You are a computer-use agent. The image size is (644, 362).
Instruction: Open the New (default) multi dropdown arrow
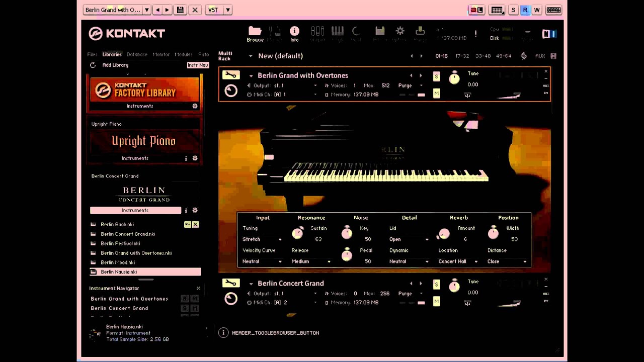[x=251, y=56]
